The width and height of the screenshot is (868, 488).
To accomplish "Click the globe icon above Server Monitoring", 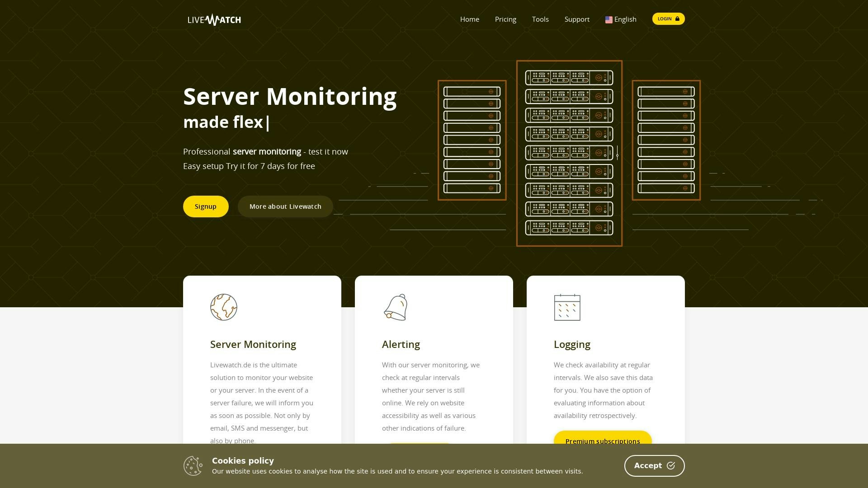I will [x=223, y=307].
